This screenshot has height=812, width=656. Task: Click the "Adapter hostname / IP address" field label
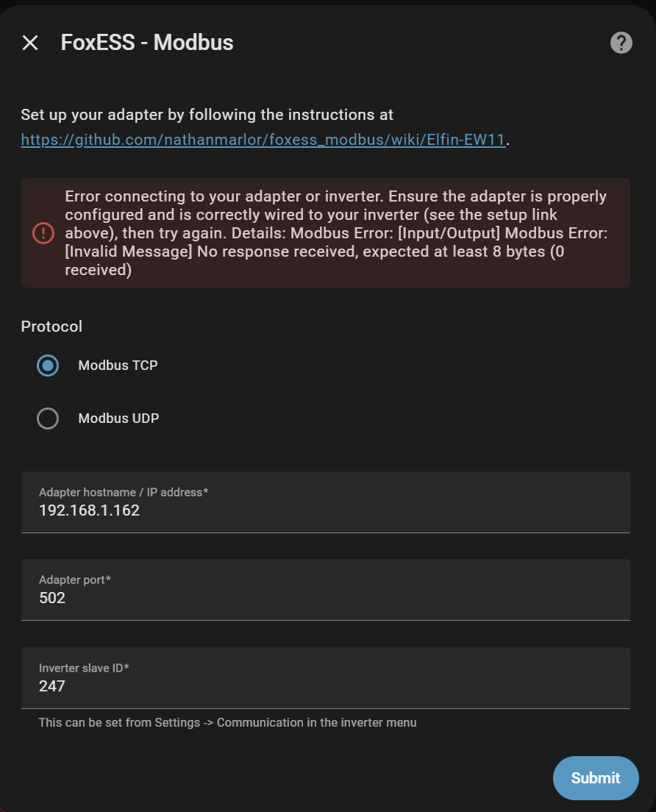pyautogui.click(x=123, y=492)
